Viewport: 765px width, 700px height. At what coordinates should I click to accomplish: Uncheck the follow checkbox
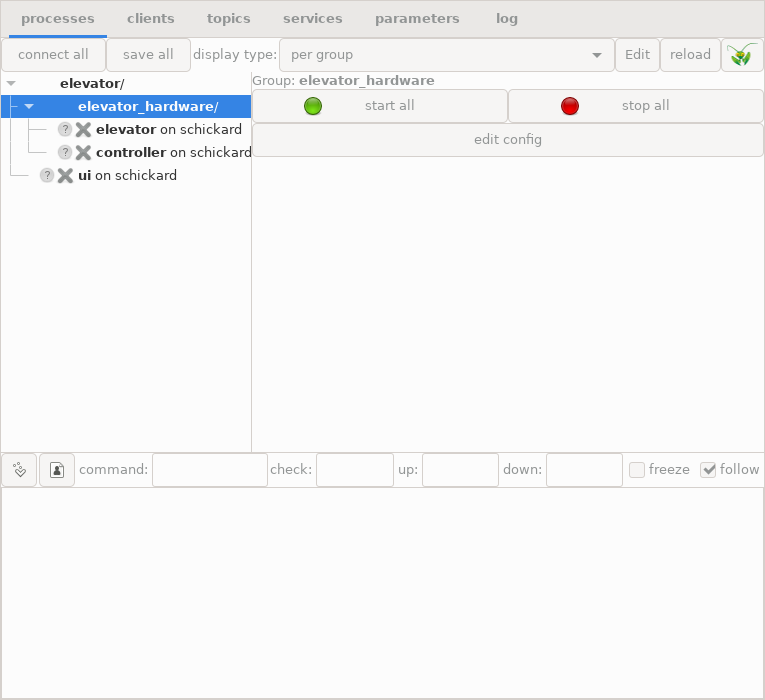pos(708,470)
